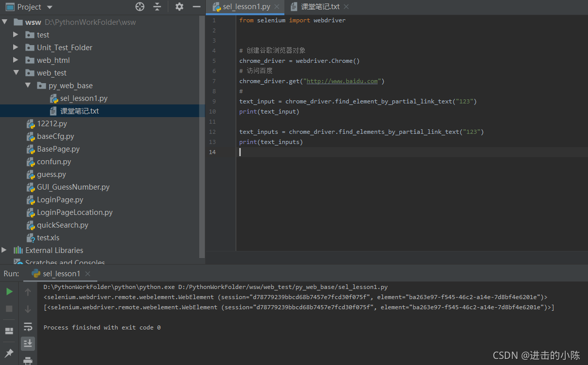
Task: Open the Project view dropdown
Action: pos(50,7)
